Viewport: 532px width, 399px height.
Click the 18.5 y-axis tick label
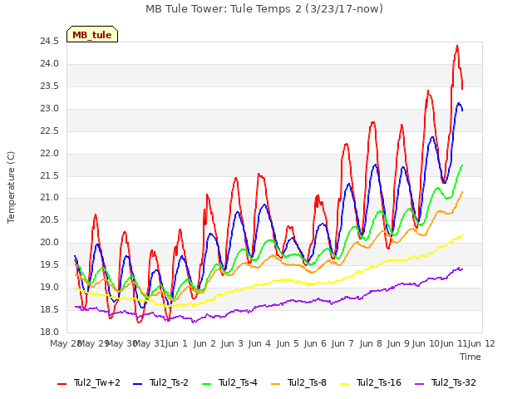(50, 309)
